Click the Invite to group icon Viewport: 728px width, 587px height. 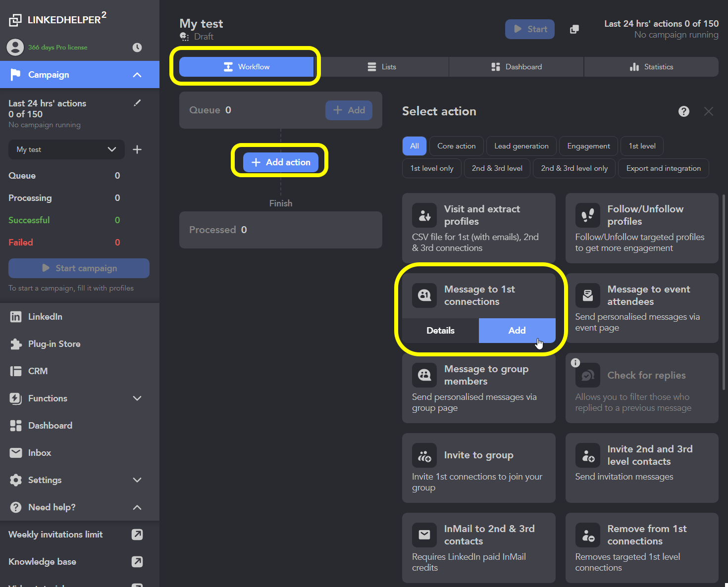(424, 455)
